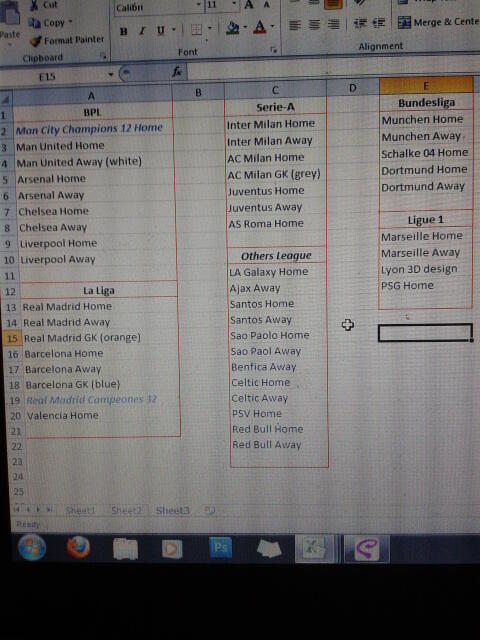Viewport: 480px width, 640px height.
Task: Select highlighted column E header
Action: 426,85
